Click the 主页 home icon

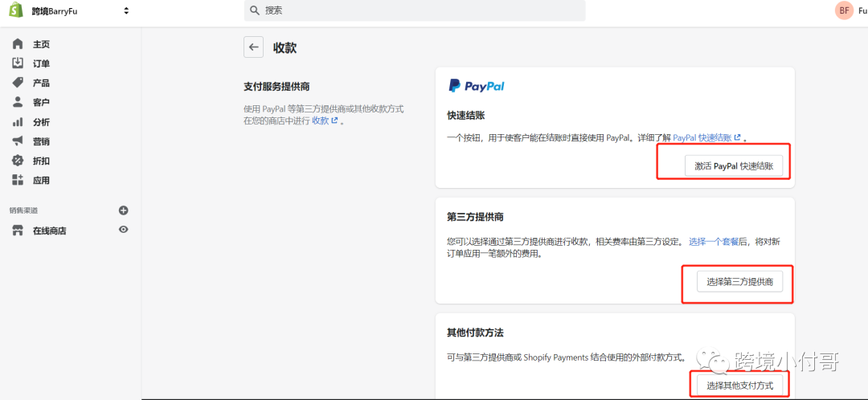point(18,43)
